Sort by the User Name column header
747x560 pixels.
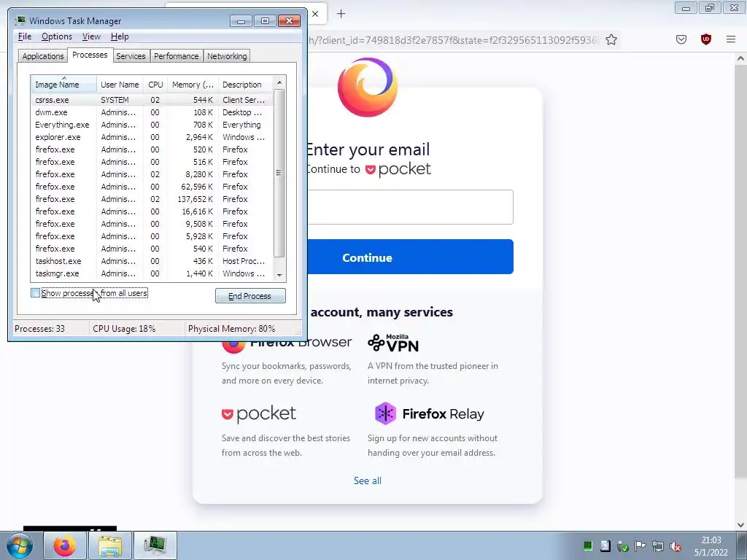pos(120,85)
